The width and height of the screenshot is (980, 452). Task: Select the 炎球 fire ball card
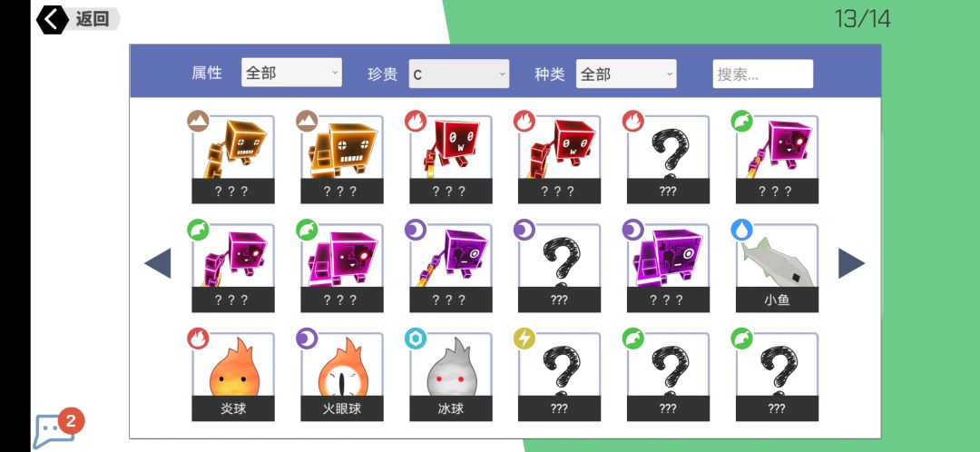232,377
